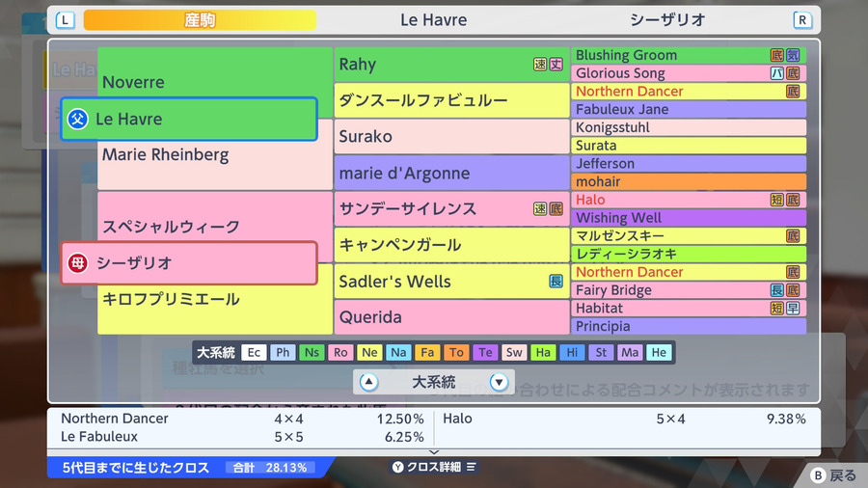The width and height of the screenshot is (868, 488).
Task: Open クロス詳細 cross details
Action: click(434, 467)
